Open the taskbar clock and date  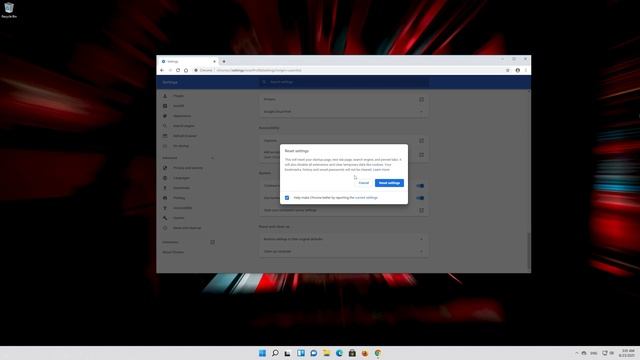click(628, 353)
